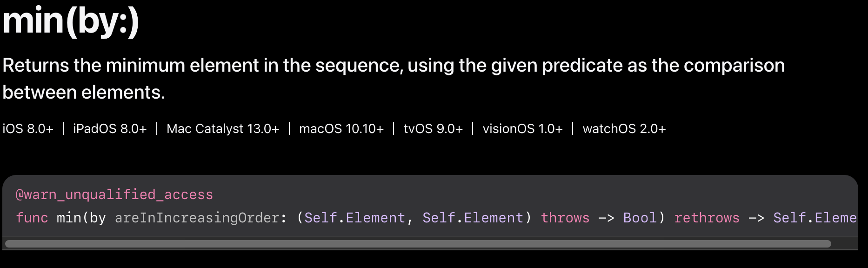The image size is (868, 268).
Task: Select the tvOS 9.0+ availability label
Action: pyautogui.click(x=433, y=129)
